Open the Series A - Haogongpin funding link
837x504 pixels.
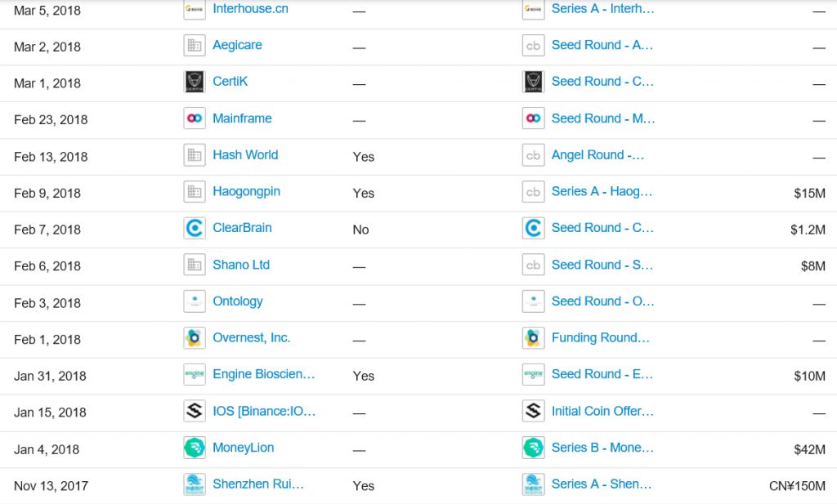[x=602, y=191]
